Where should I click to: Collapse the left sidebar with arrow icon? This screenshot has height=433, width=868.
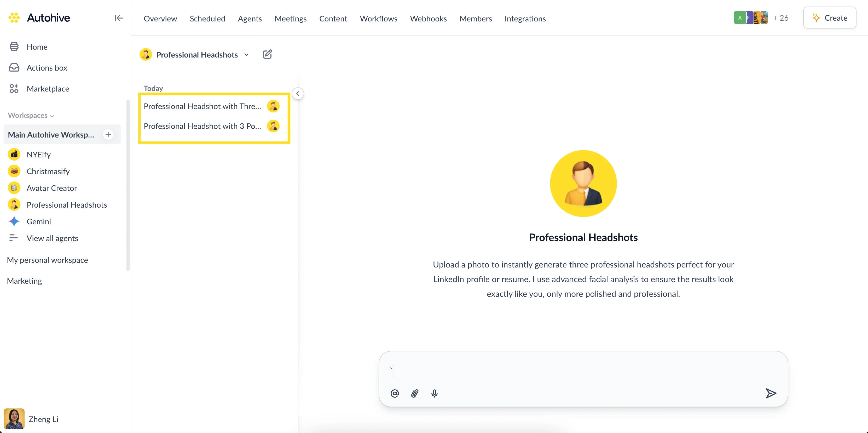pyautogui.click(x=119, y=18)
